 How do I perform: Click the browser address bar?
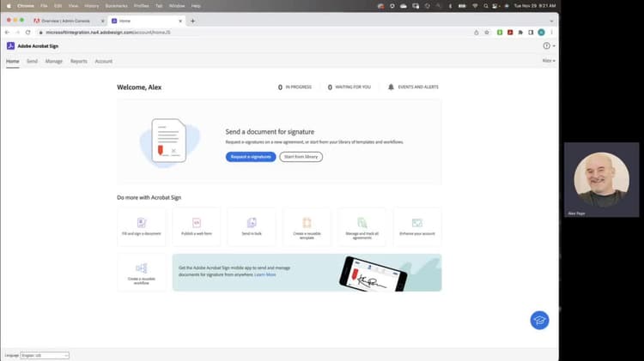(x=255, y=33)
